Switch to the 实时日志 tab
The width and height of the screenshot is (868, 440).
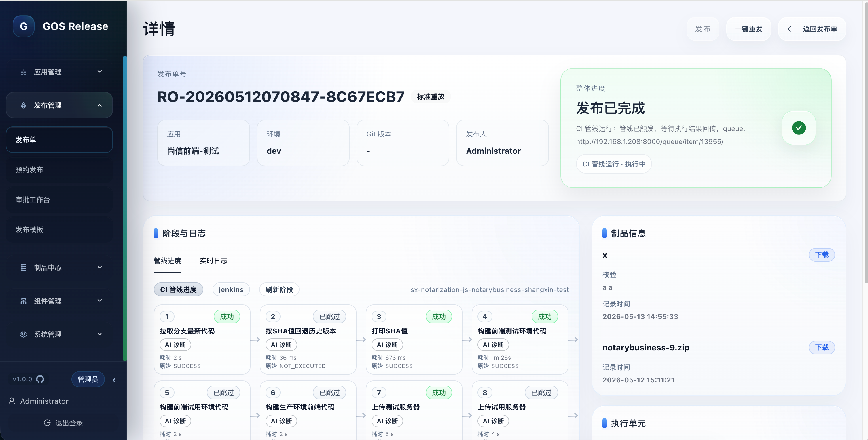point(214,261)
